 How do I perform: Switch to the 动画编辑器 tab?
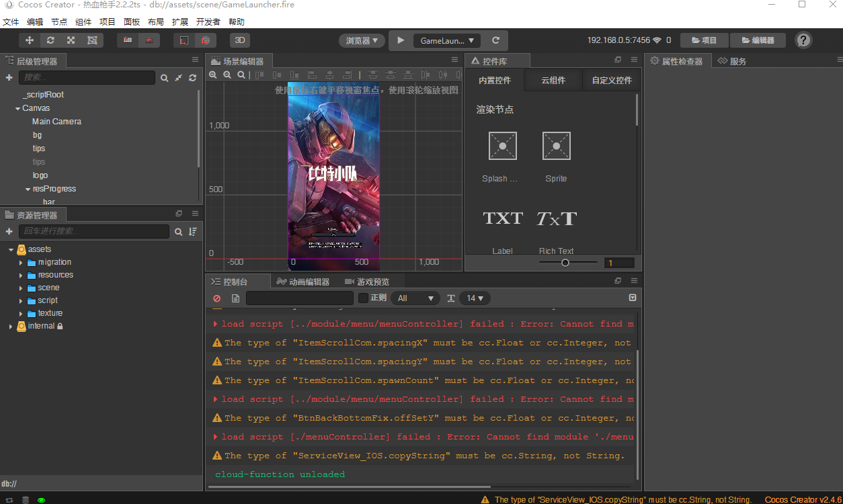coord(309,281)
